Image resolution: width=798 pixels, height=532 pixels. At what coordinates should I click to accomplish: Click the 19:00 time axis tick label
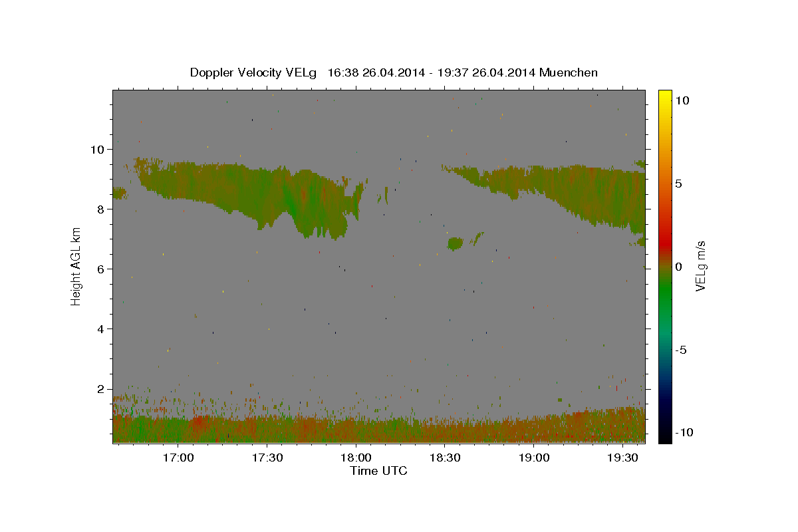(x=534, y=458)
